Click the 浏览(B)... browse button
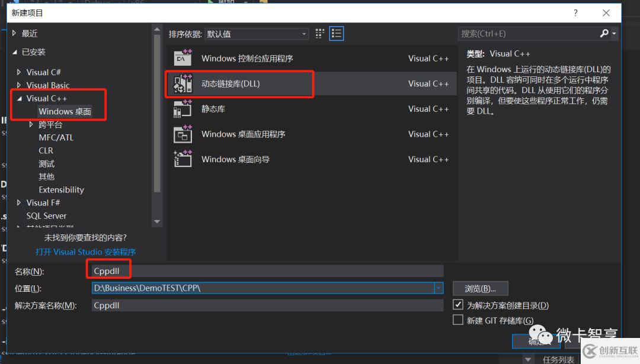 pos(481,288)
